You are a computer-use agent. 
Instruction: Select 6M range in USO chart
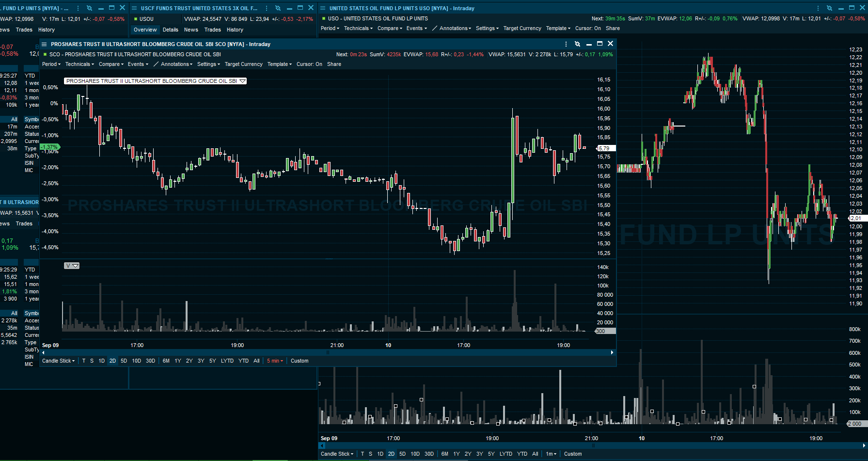click(445, 454)
